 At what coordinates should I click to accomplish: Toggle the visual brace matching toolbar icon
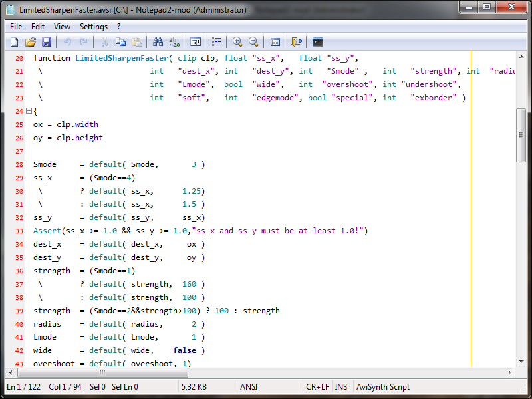pyautogui.click(x=217, y=42)
